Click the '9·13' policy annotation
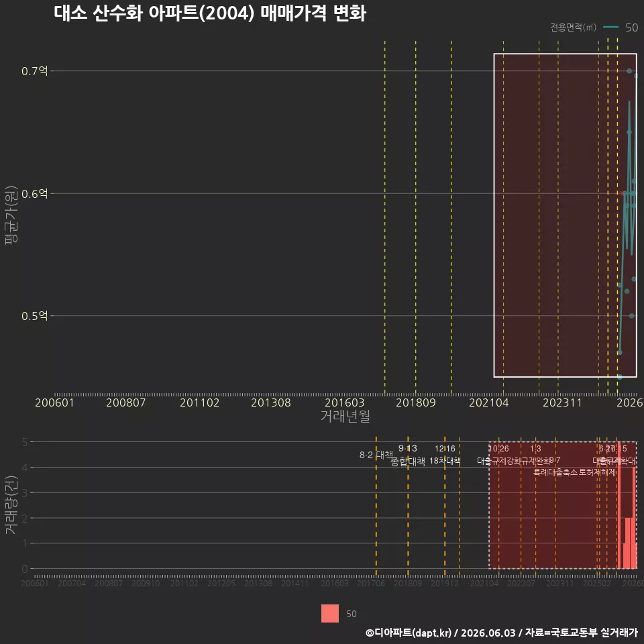Image resolution: width=644 pixels, height=644 pixels. click(x=407, y=448)
